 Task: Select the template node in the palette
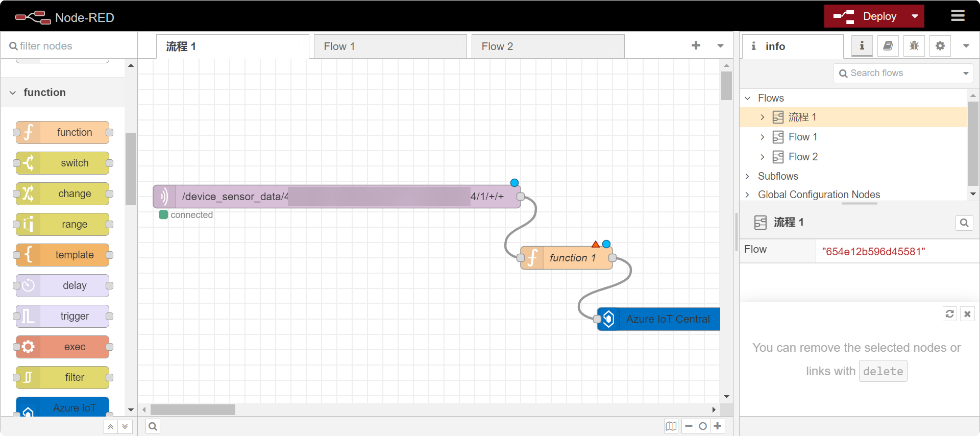(62, 255)
